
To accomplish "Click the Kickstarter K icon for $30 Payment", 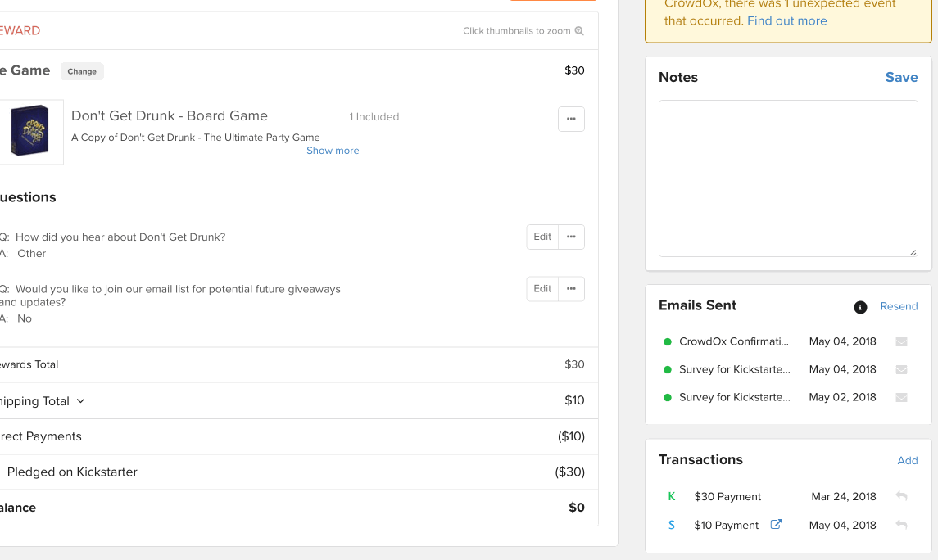I will [x=672, y=496].
